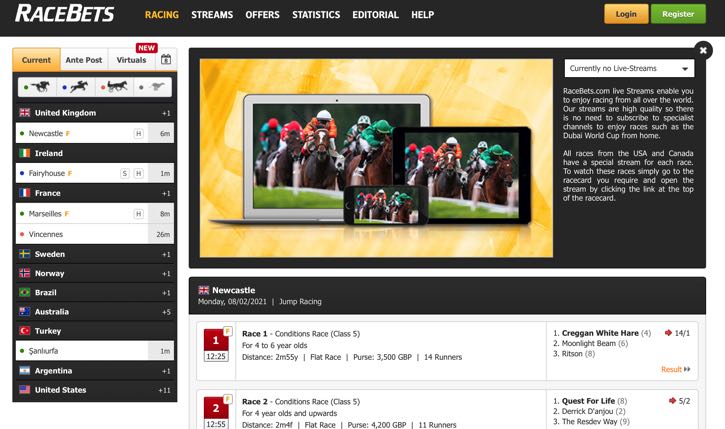725x429 pixels.
Task: Expand Australia +5 races
Action: click(x=166, y=313)
